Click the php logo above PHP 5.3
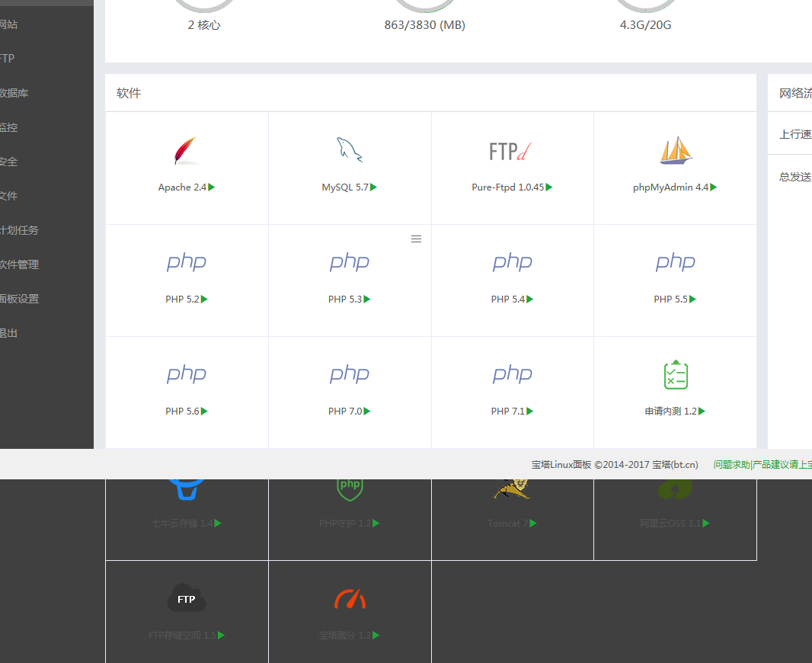This screenshot has width=812, height=663. point(350,262)
